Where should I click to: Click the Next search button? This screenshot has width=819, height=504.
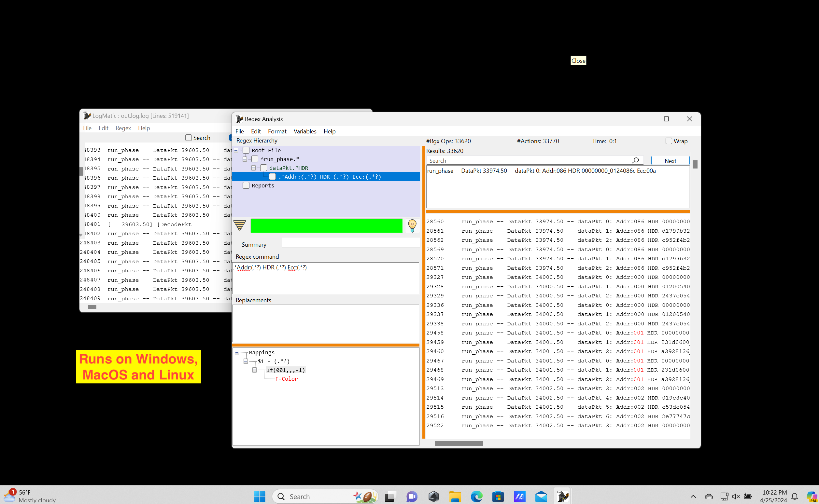point(670,161)
